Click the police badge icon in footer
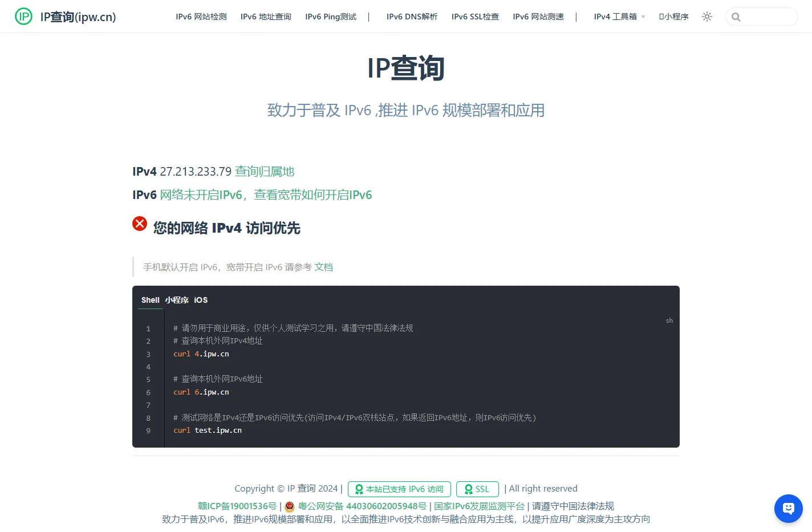 290,506
